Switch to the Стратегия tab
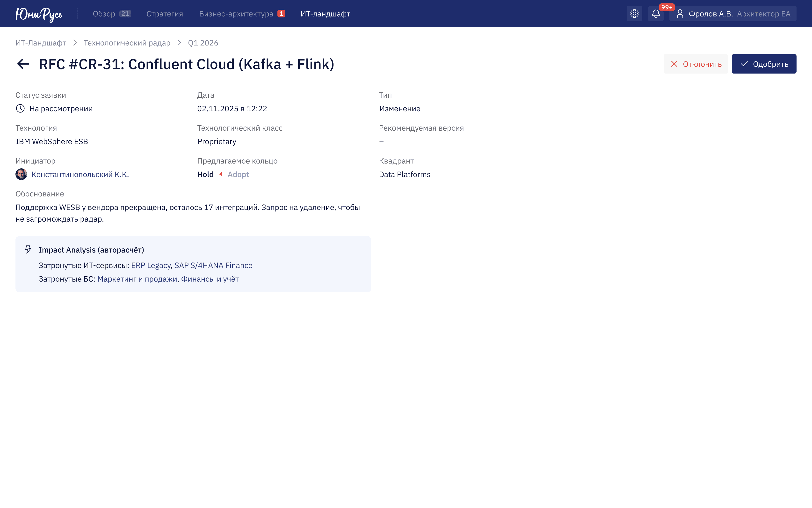812x508 pixels. 165,14
